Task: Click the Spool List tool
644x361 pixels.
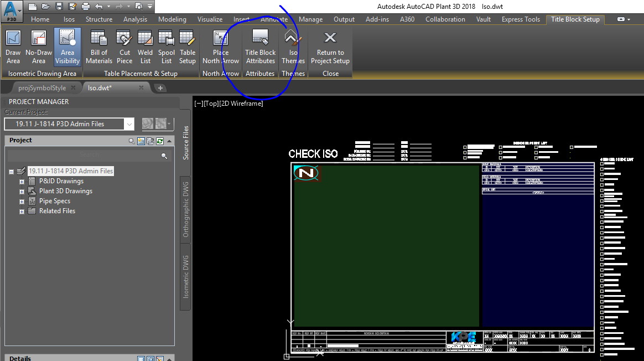Action: 167,47
